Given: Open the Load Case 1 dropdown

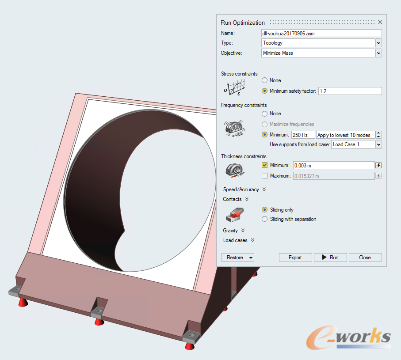Looking at the screenshot, I should click(x=379, y=145).
